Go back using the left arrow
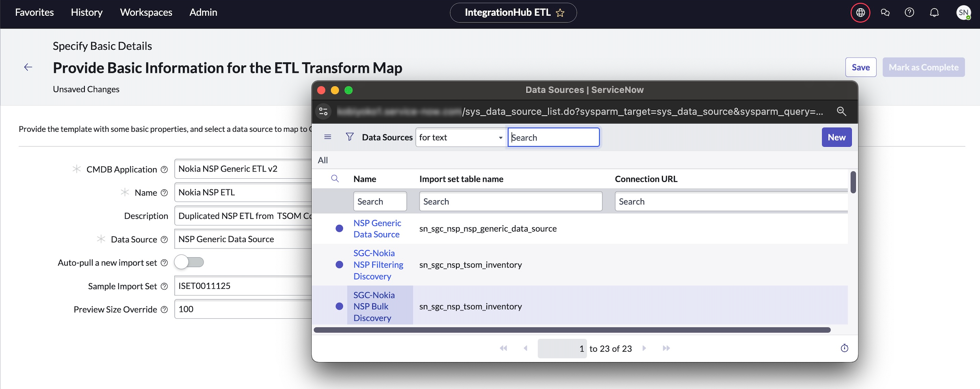The height and width of the screenshot is (389, 980). pyautogui.click(x=28, y=67)
